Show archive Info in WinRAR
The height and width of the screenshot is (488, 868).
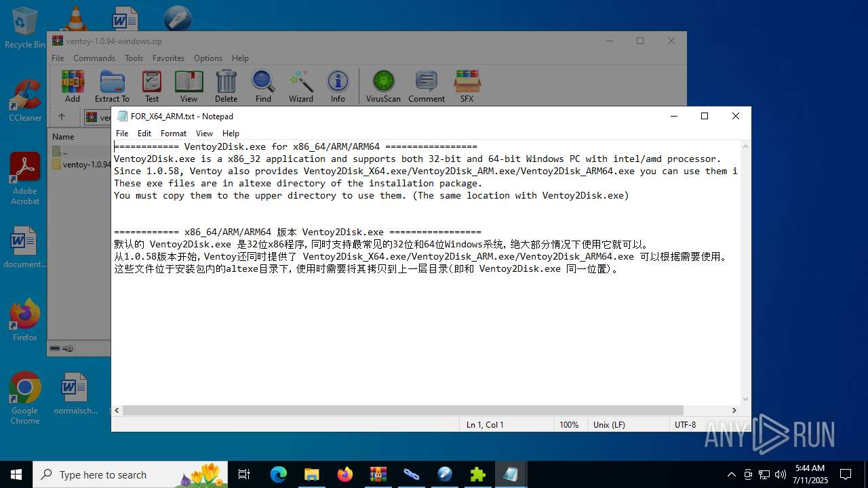[338, 86]
